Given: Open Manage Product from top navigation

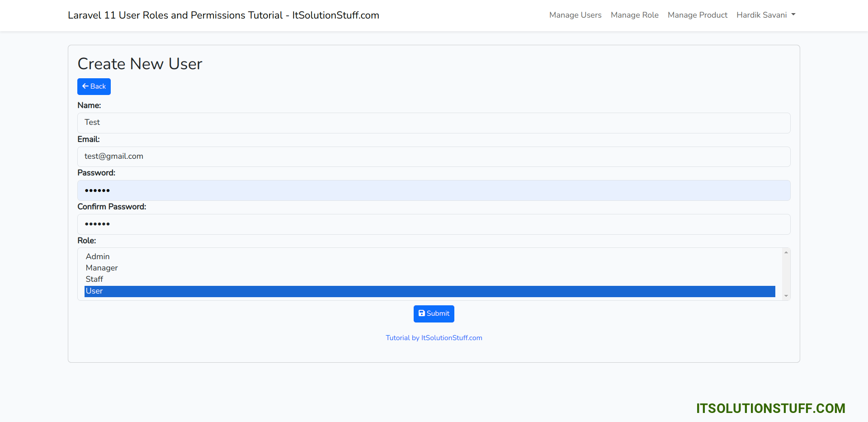Looking at the screenshot, I should (697, 15).
